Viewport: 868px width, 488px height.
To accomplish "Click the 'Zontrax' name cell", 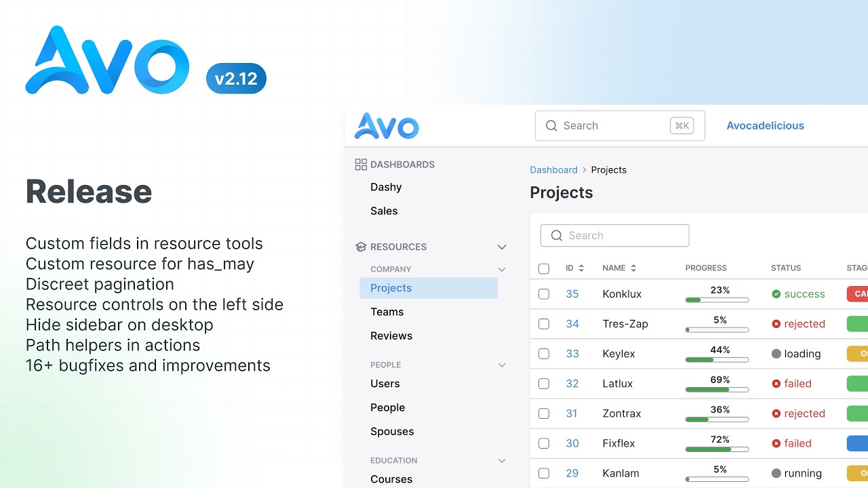I will click(x=622, y=413).
